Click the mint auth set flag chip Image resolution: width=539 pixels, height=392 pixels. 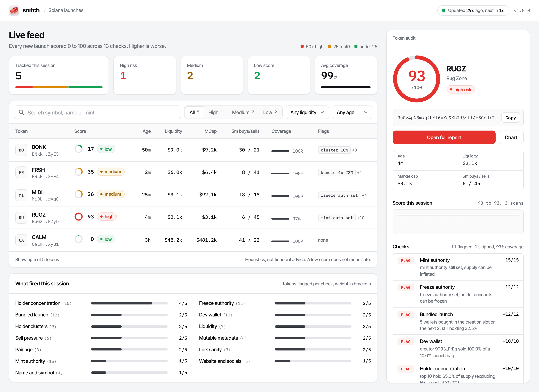pyautogui.click(x=337, y=218)
